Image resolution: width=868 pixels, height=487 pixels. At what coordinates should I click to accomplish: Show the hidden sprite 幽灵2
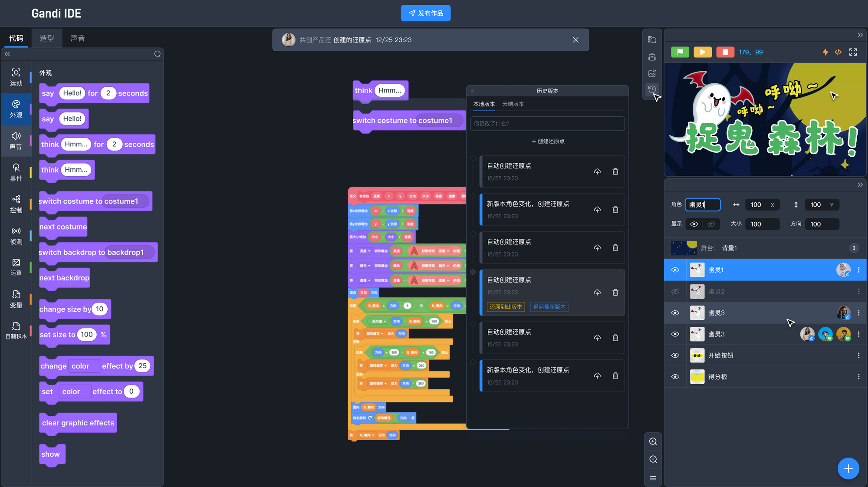tap(675, 291)
